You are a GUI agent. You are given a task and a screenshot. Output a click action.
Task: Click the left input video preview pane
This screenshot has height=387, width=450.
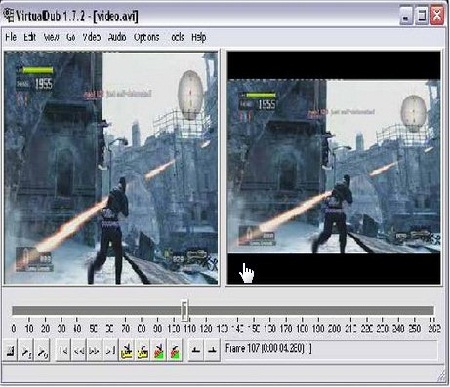tap(111, 168)
